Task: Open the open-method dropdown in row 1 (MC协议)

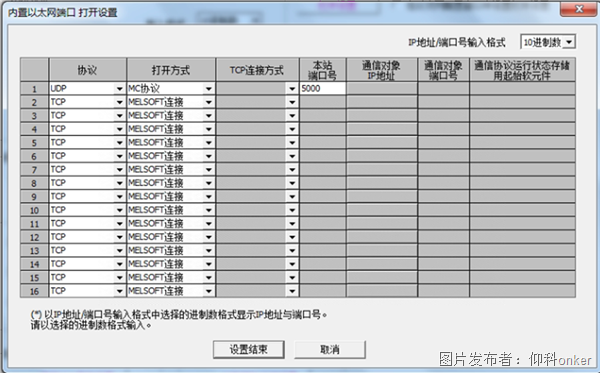Action: [x=209, y=89]
